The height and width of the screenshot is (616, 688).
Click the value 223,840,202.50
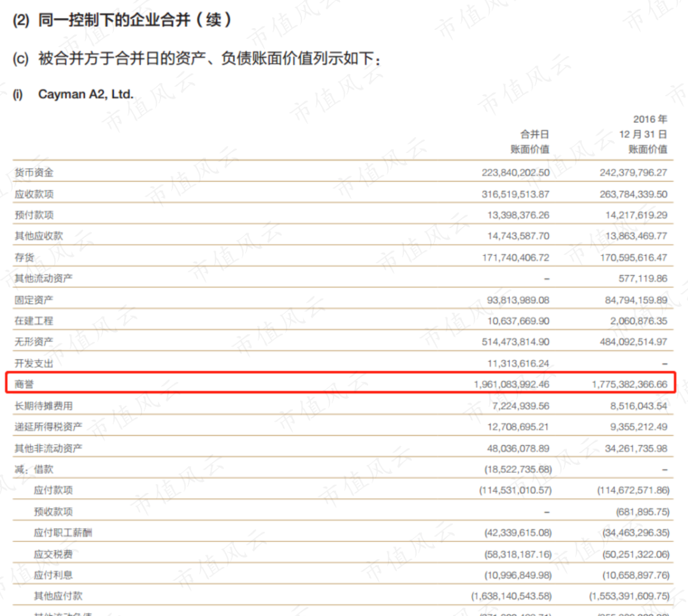click(515, 173)
